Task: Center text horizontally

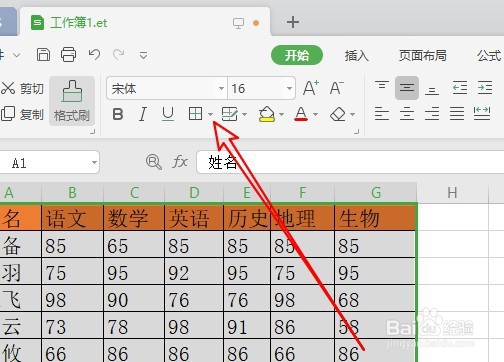Action: point(407,114)
